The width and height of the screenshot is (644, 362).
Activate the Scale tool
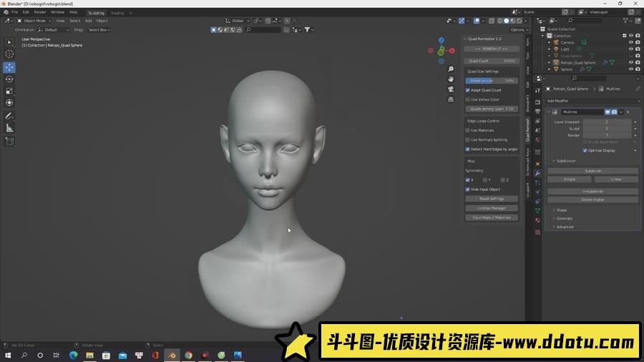[9, 91]
